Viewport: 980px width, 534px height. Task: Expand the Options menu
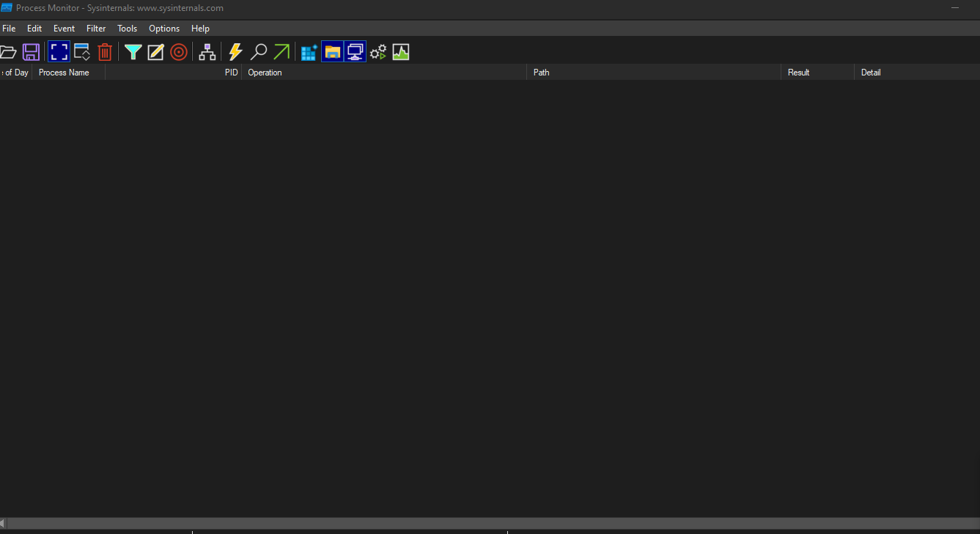[x=164, y=29]
